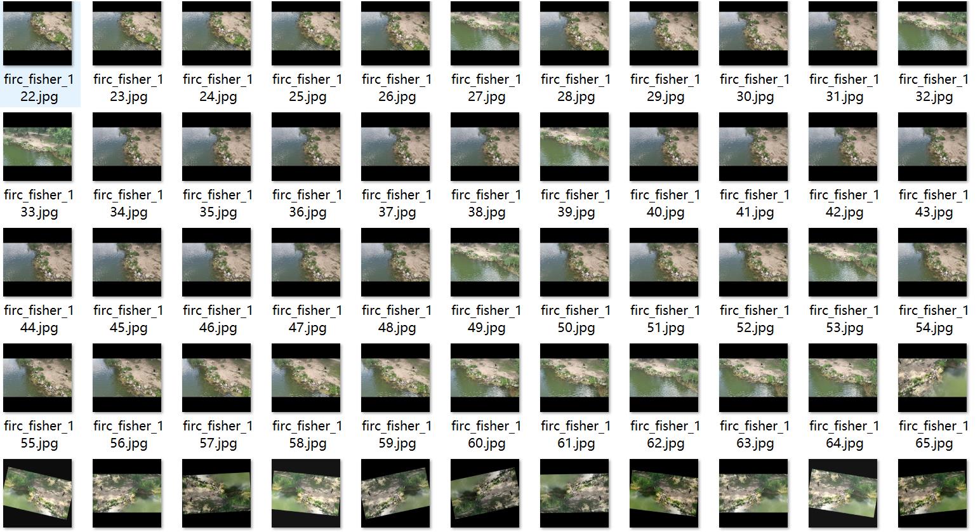Select file firc_fisher_127.jpg thumbnail
This screenshot has height=532, width=980.
[485, 33]
